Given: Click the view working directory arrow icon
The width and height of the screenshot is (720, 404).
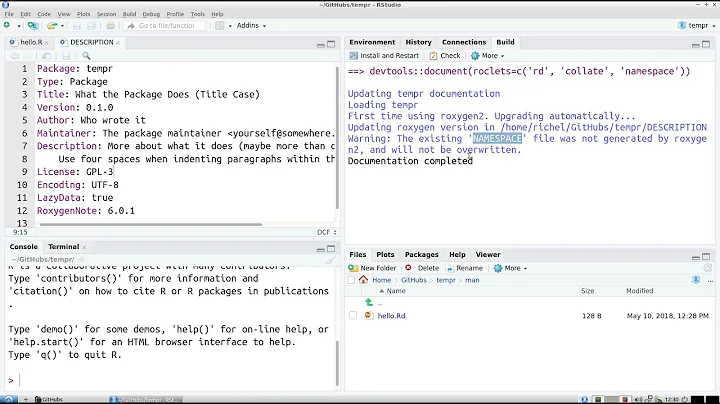Looking at the screenshot, I should click(81, 259).
